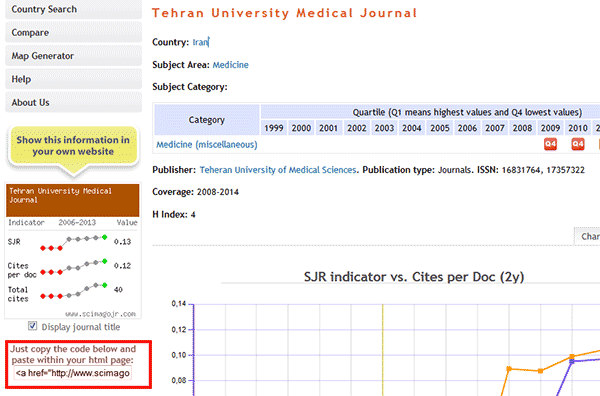Click the Q4 badge under 2010
Screen dimensions: 600x396
point(578,144)
